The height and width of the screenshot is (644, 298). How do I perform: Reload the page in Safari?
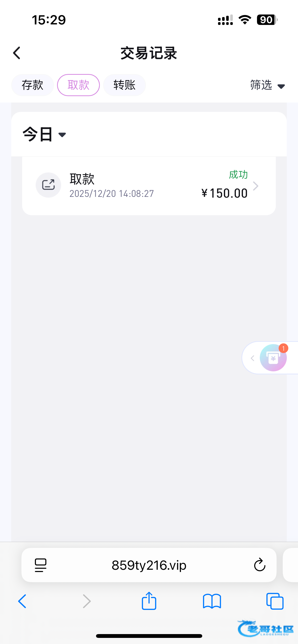tap(260, 565)
